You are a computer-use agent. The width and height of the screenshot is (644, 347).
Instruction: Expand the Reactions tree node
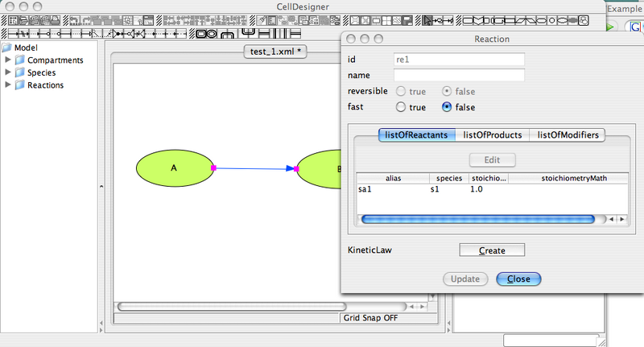click(x=7, y=85)
